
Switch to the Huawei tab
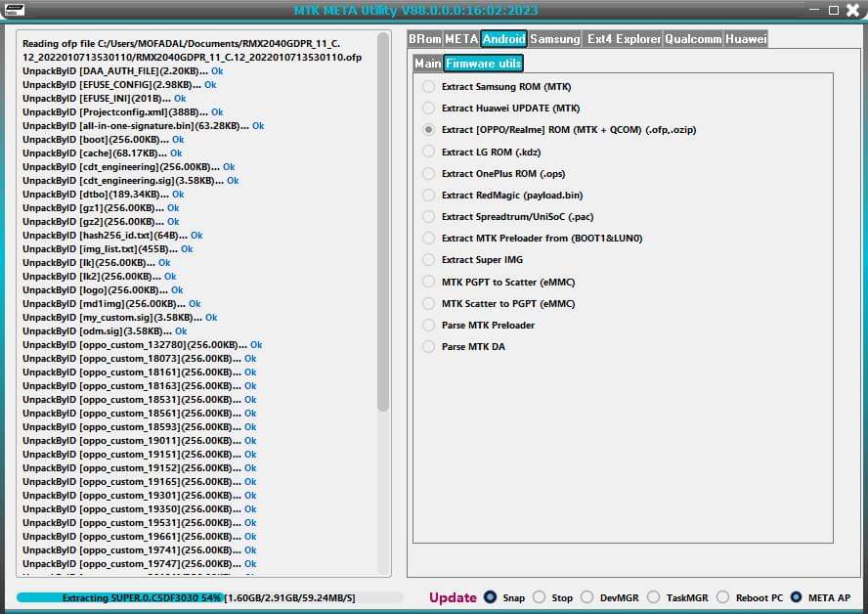click(x=746, y=39)
